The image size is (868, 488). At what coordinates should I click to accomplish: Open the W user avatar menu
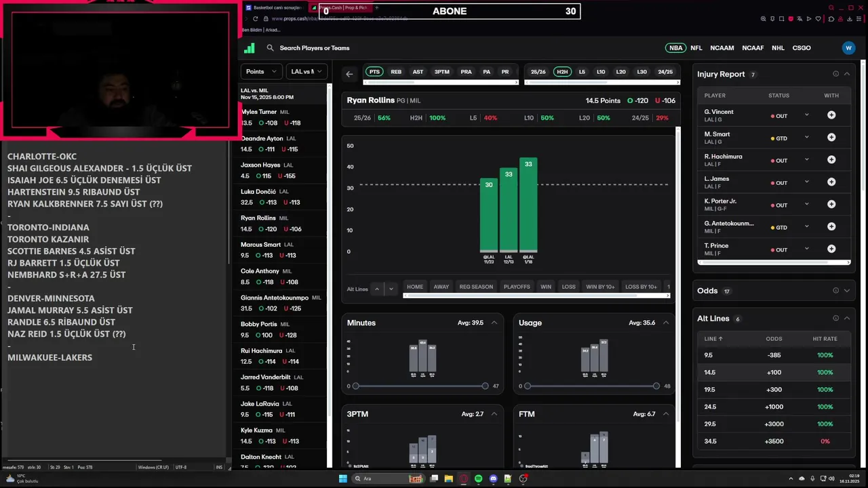pyautogui.click(x=848, y=48)
